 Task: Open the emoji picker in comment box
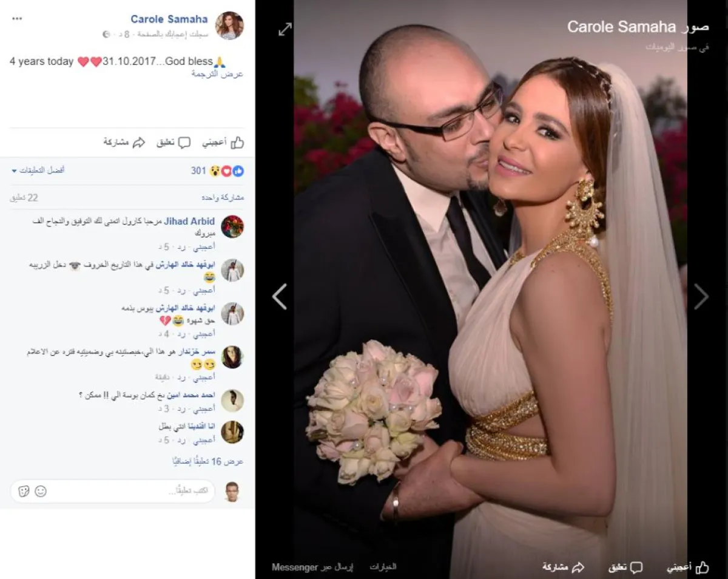[x=41, y=491]
